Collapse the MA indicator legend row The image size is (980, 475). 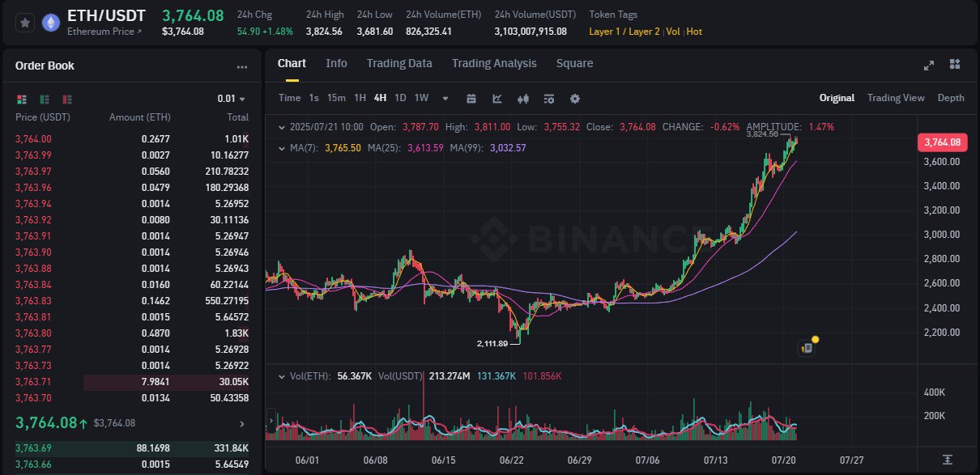click(x=282, y=148)
